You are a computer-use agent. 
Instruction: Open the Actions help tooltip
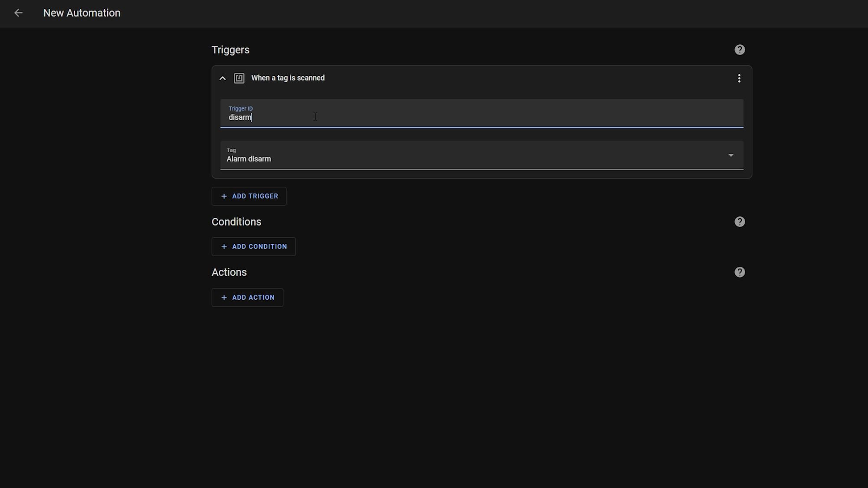click(740, 272)
